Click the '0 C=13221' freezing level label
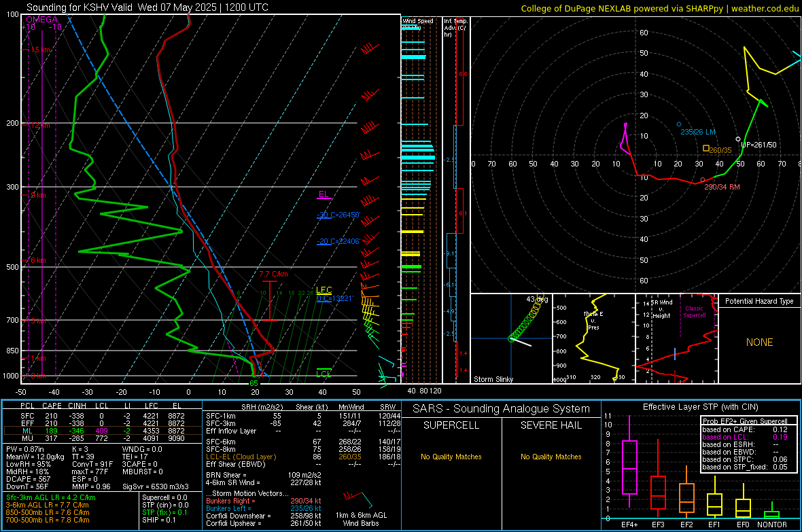The width and height of the screenshot is (802, 532). [335, 298]
